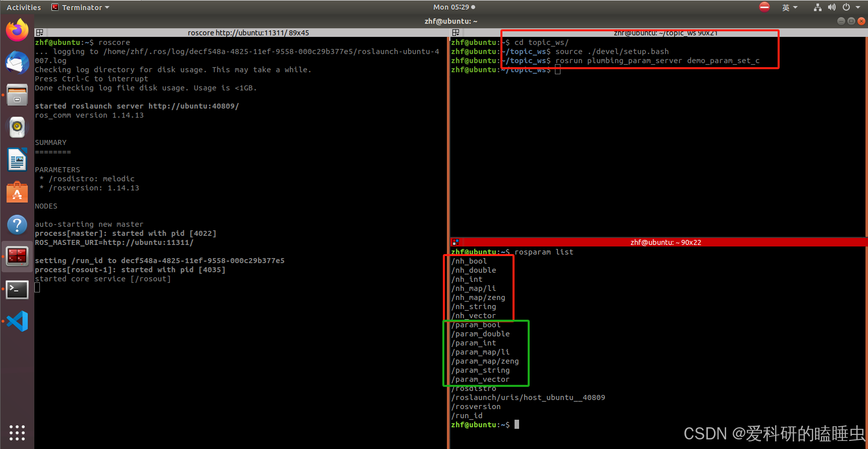This screenshot has height=449, width=868.
Task: Click the /param_double parameter line
Action: click(481, 334)
